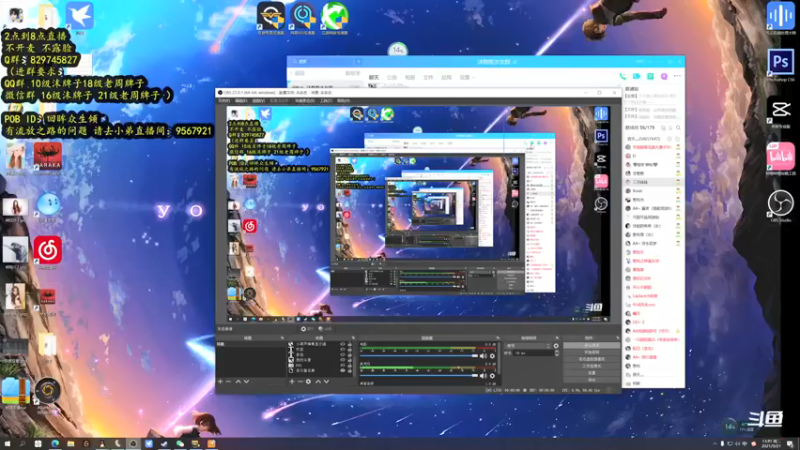Toggle visibility of the second OBS source
This screenshot has width=800, height=450.
(x=342, y=349)
